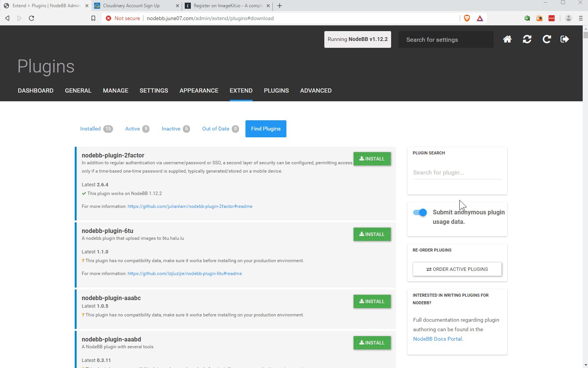Click the home icon in admin header
The image size is (588, 368).
[507, 39]
